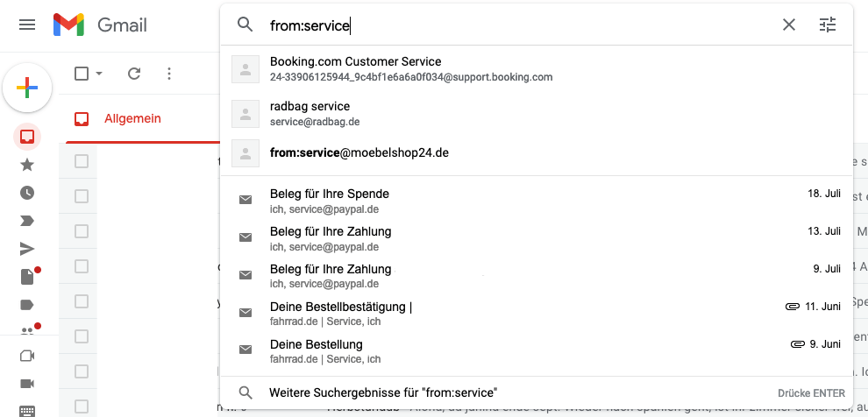The height and width of the screenshot is (417, 868).
Task: Open search filter options slider icon
Action: pos(828,25)
